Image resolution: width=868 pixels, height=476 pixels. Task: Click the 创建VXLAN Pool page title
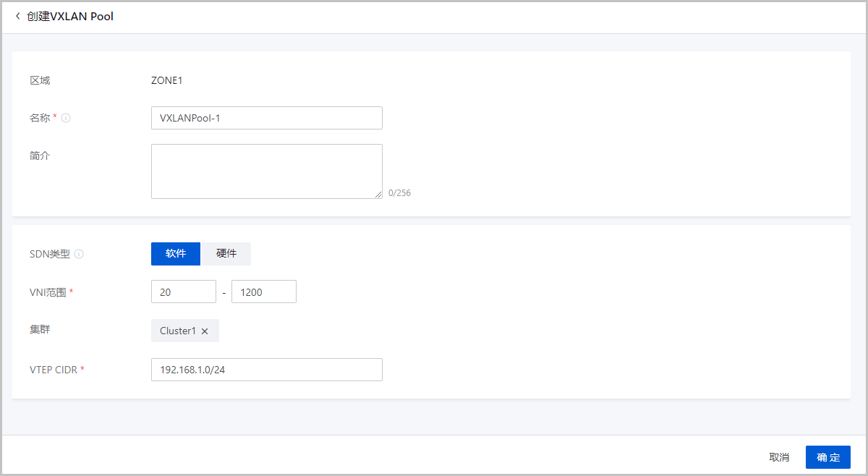pos(70,16)
